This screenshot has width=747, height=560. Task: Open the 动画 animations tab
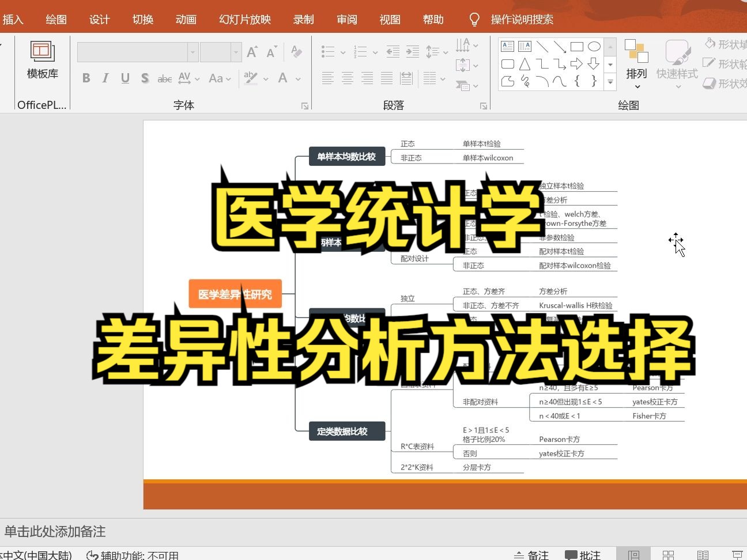coord(186,20)
